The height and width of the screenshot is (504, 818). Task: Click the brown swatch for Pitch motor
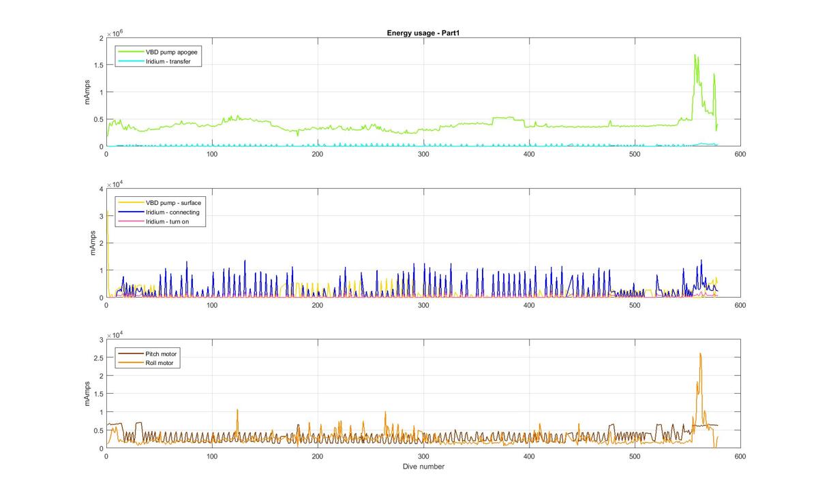coord(131,353)
